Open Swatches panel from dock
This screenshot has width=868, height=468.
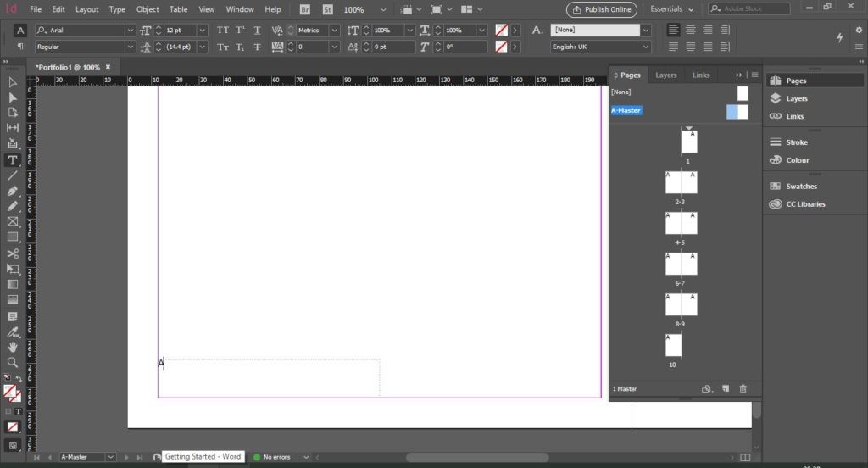(x=801, y=186)
